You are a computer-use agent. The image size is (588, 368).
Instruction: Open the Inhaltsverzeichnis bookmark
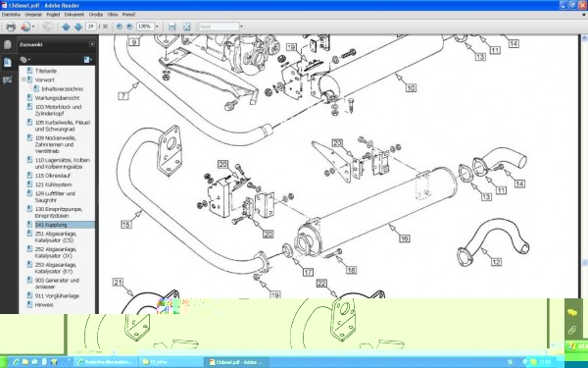tap(63, 89)
